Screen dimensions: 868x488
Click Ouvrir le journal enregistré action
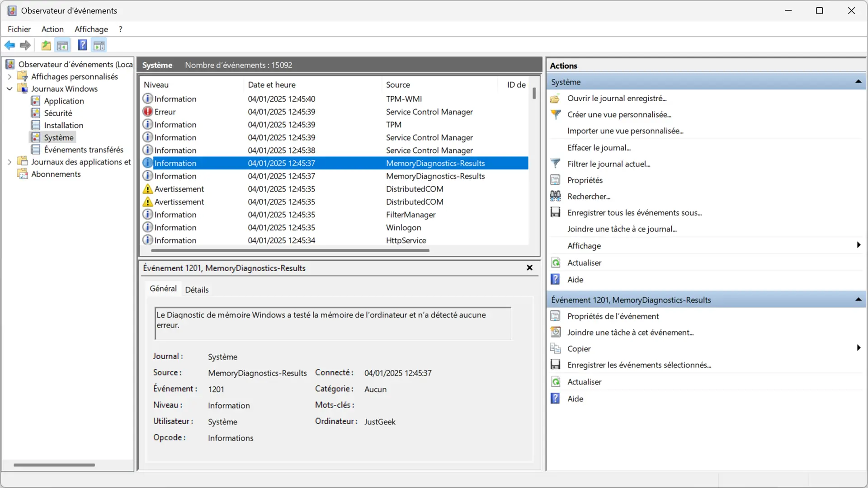click(617, 98)
